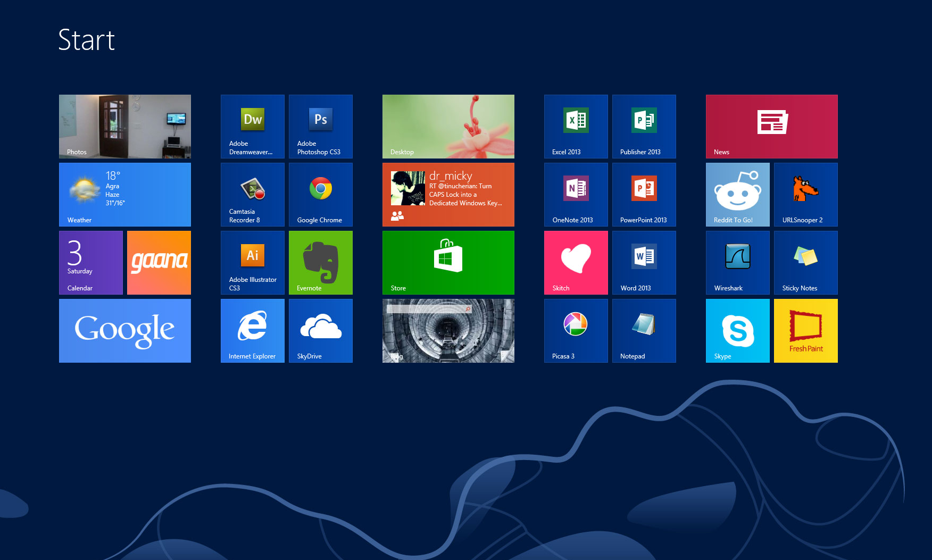Open the Evernote app tile
Image resolution: width=932 pixels, height=560 pixels.
[x=321, y=263]
